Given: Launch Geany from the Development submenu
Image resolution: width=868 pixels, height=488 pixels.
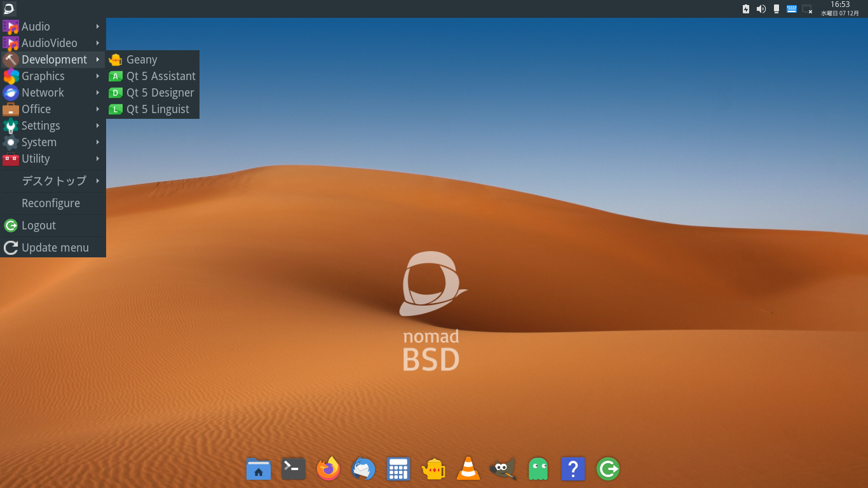Looking at the screenshot, I should point(153,59).
